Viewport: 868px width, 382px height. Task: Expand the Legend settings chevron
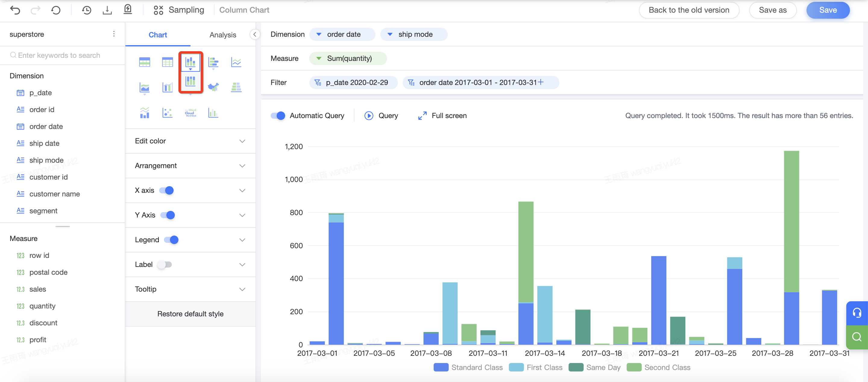pos(242,240)
